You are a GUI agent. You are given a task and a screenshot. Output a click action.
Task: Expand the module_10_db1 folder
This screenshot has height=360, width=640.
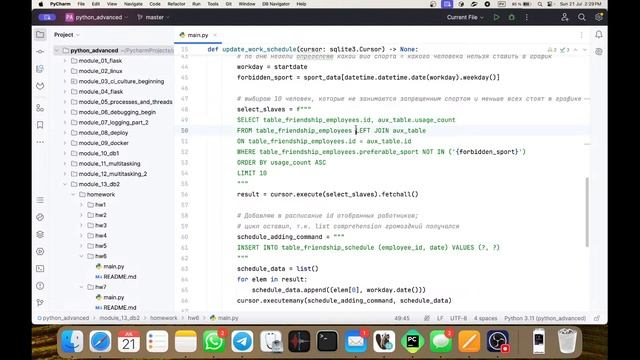click(65, 153)
